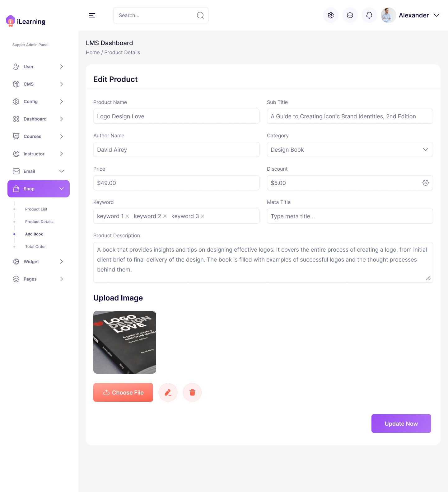
Task: Remove the keyword 1 tag
Action: pos(127,216)
